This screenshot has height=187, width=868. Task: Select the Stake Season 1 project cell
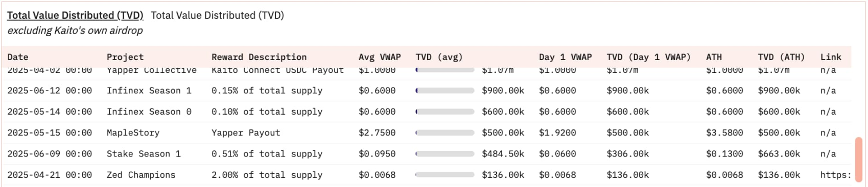click(x=144, y=153)
